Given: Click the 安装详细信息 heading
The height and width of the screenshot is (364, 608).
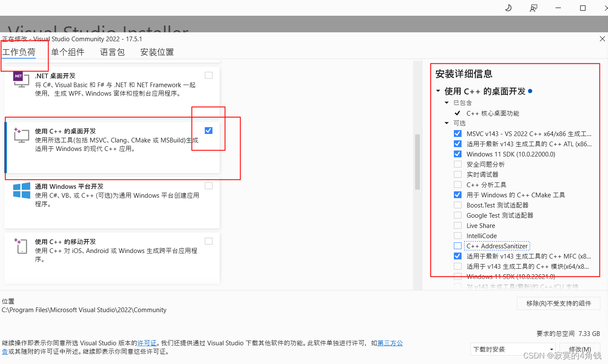Looking at the screenshot, I should click(464, 74).
